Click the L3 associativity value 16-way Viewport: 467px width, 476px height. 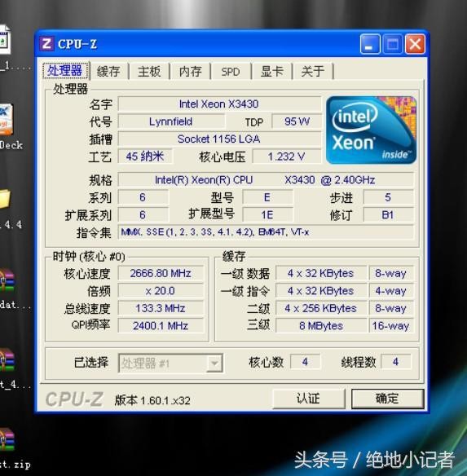click(x=391, y=326)
